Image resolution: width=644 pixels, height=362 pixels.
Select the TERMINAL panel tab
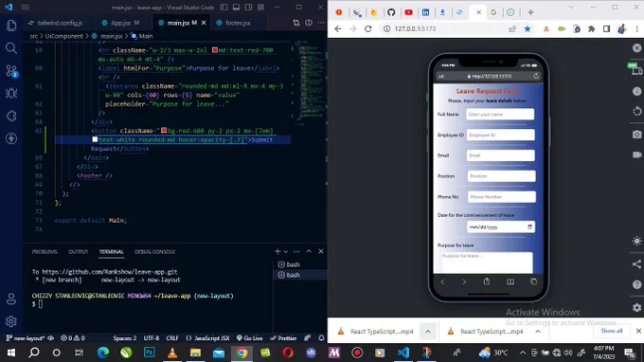pyautogui.click(x=111, y=251)
